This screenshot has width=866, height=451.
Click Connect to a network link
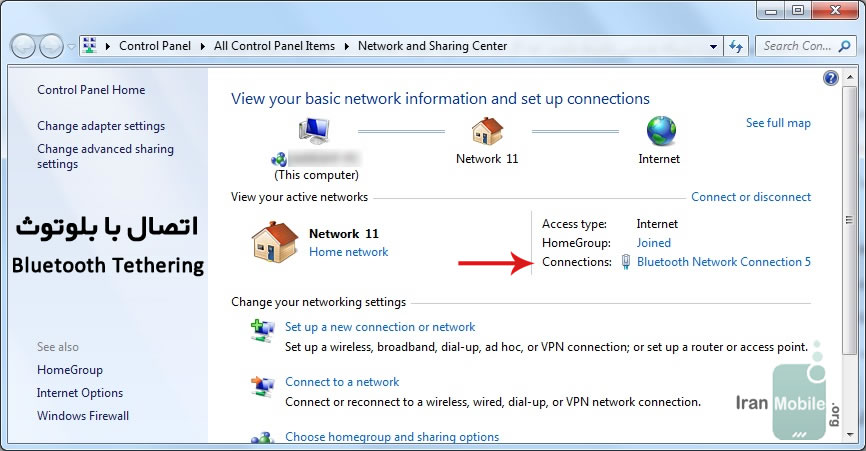click(x=342, y=382)
